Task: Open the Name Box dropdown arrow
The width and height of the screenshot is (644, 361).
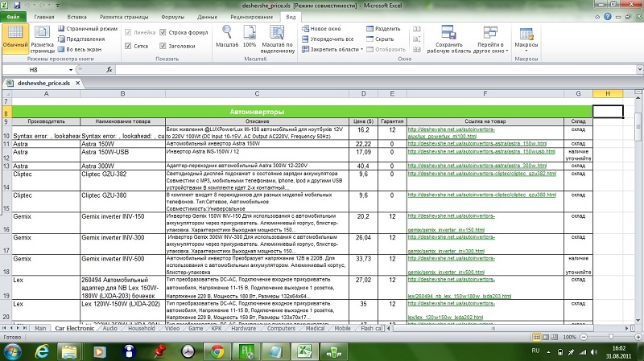Action: [x=71, y=70]
